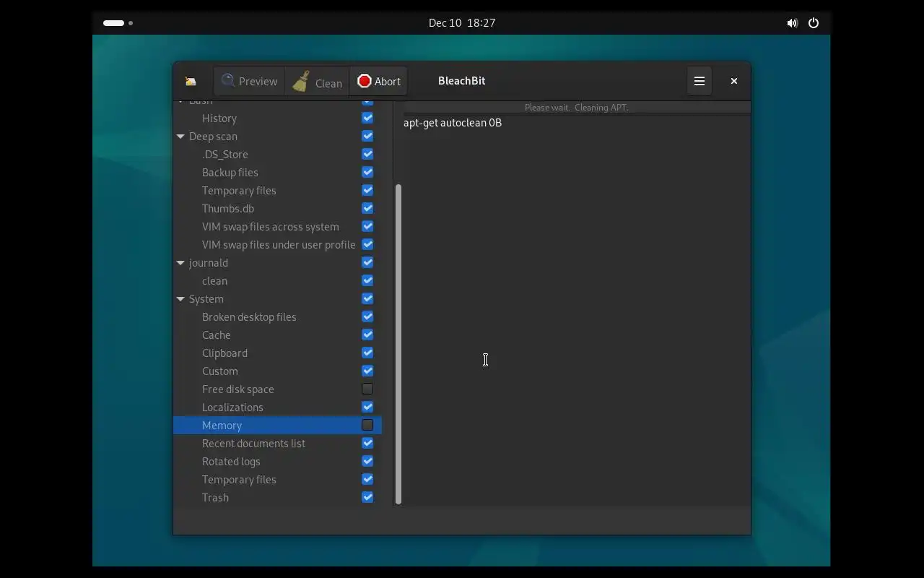Screen dimensions: 924x578
Task: Uncheck the journald group checkbox
Action: coord(367,262)
